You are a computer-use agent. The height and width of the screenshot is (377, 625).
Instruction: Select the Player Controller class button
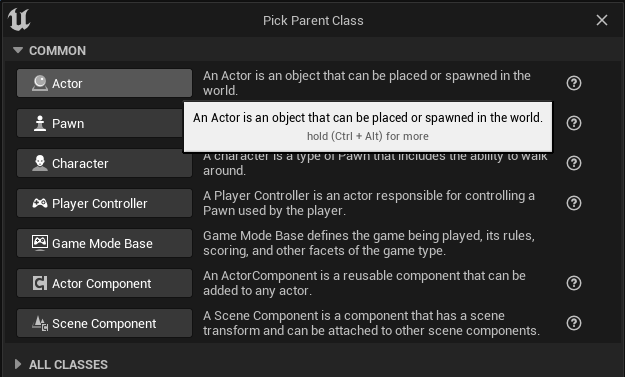point(104,203)
